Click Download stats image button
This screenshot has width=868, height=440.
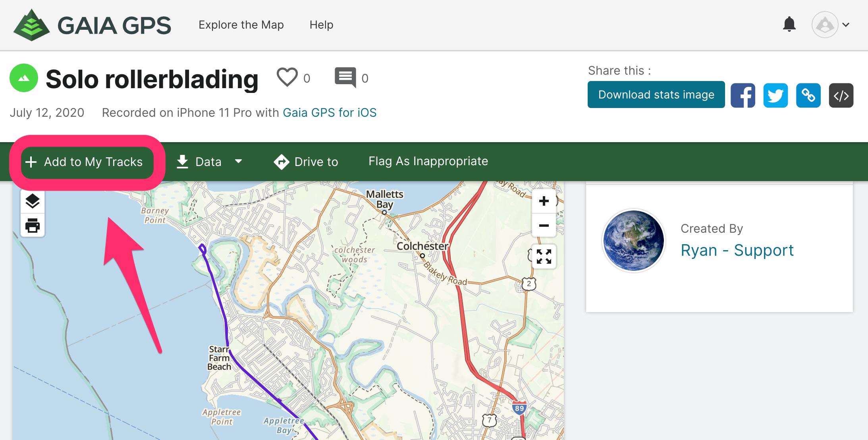coord(656,95)
